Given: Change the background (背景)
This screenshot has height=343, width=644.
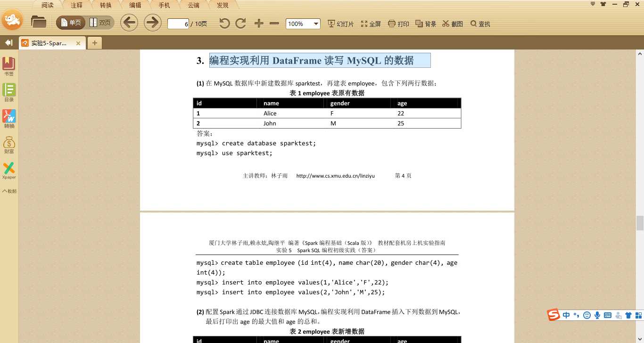Looking at the screenshot, I should coord(426,24).
